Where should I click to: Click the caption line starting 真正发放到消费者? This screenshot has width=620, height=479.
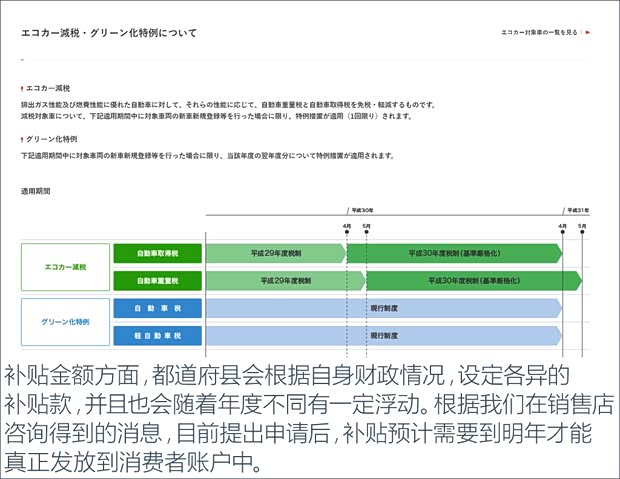click(133, 462)
